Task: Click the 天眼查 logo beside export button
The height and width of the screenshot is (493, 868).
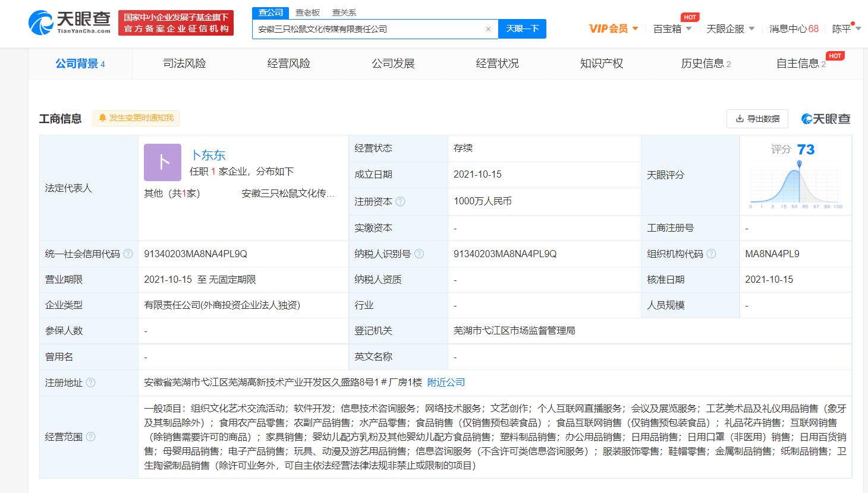Action: [x=826, y=119]
